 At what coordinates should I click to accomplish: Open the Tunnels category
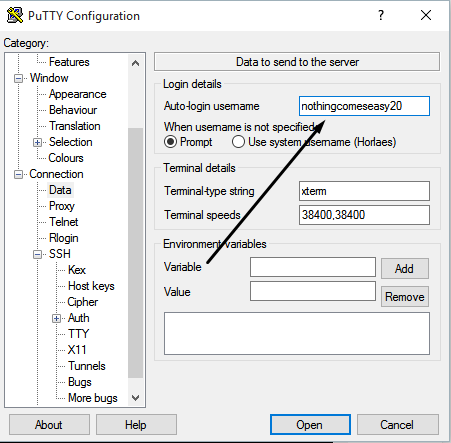coord(87,366)
